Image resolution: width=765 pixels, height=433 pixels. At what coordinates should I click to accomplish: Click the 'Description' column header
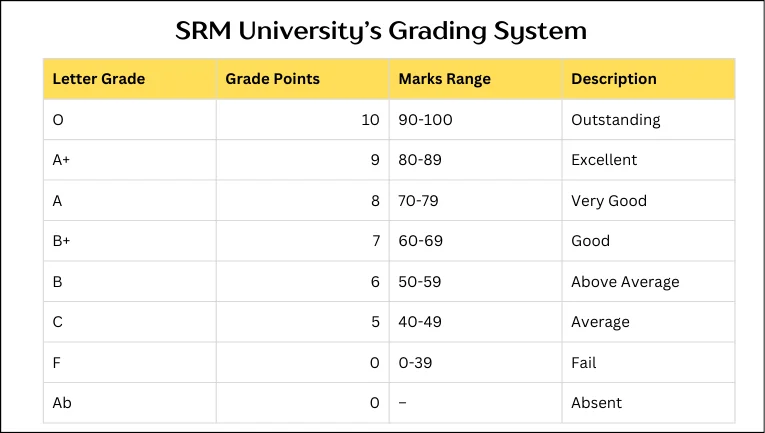[x=614, y=79]
